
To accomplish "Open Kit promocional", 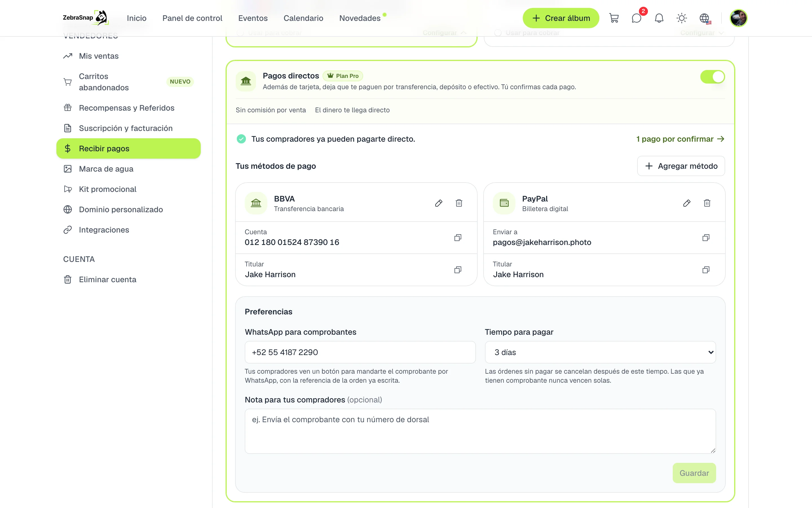I will tap(129, 189).
